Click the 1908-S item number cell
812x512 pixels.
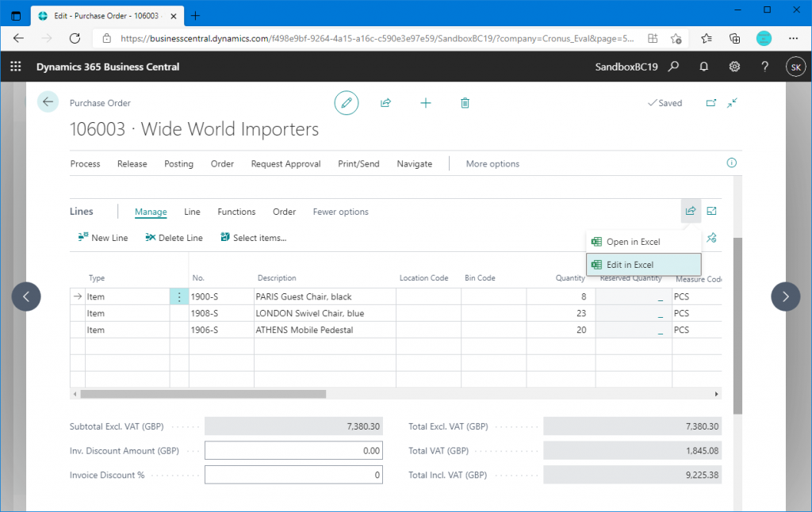[221, 313]
